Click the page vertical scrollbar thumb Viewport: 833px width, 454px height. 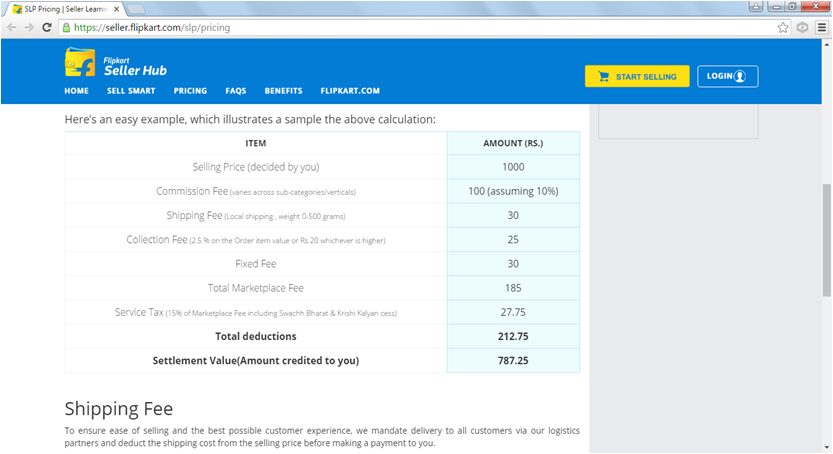pos(827,240)
